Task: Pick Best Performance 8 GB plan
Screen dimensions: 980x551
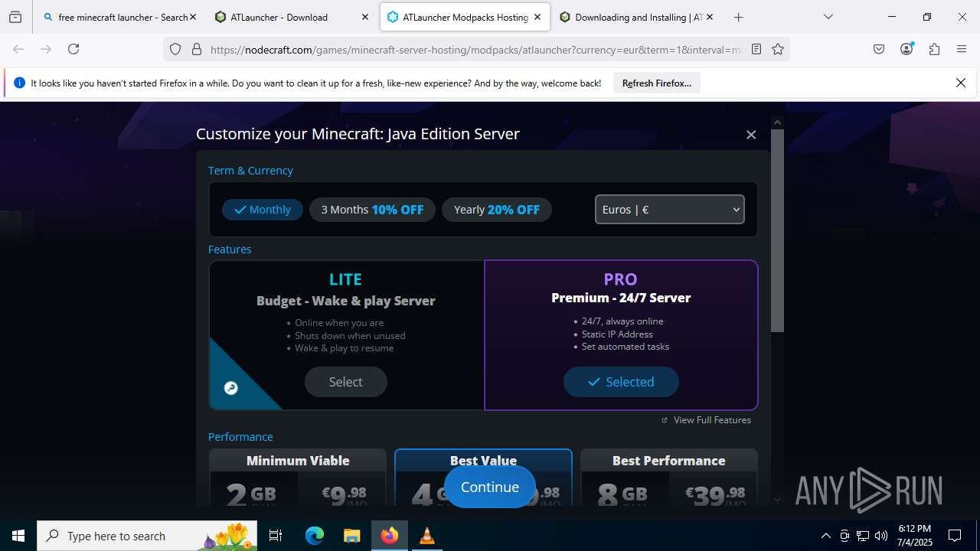Action: pos(669,478)
